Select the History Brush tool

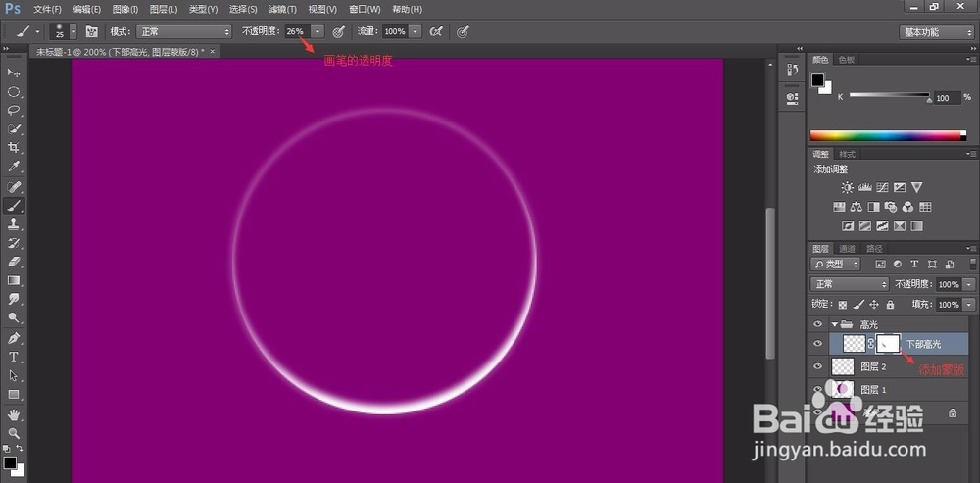[13, 242]
